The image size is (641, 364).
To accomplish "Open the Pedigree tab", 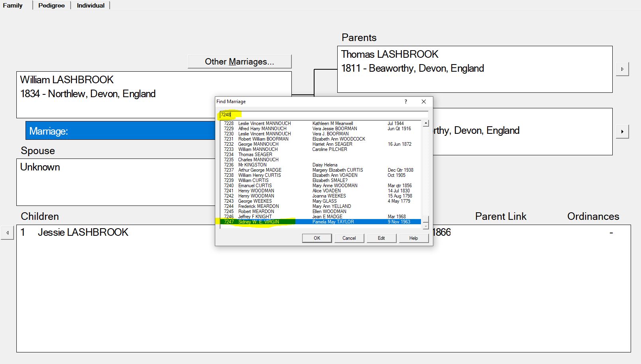I will coord(51,5).
